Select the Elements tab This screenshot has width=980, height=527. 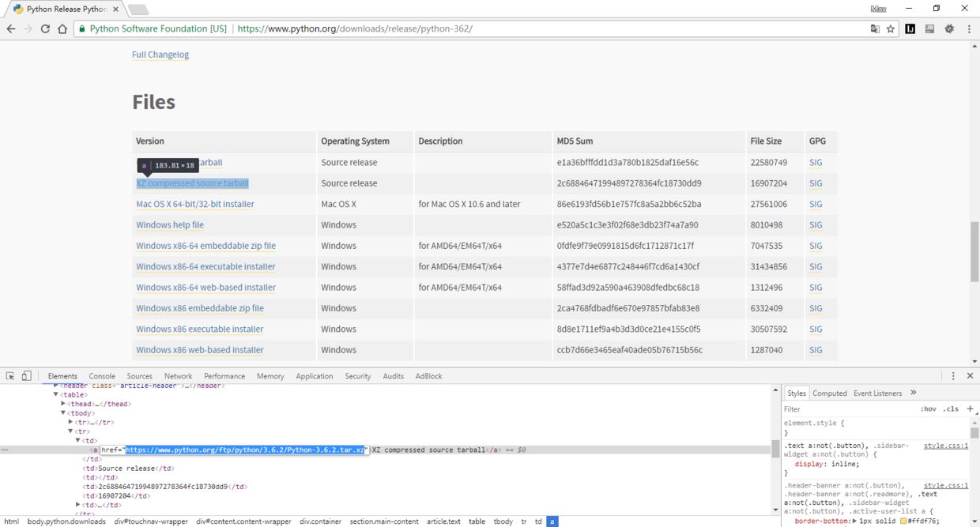(62, 376)
